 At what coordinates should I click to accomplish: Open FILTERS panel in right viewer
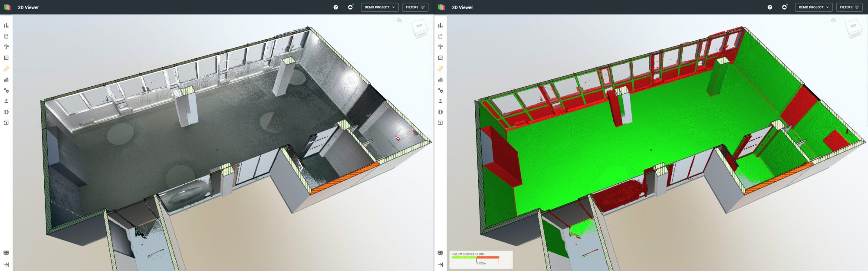tap(849, 7)
